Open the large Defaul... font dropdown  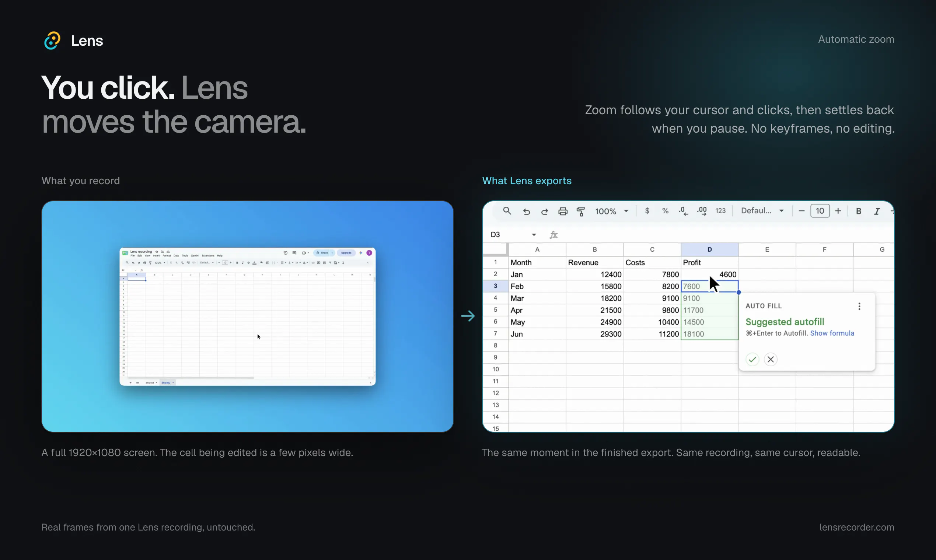[762, 211]
